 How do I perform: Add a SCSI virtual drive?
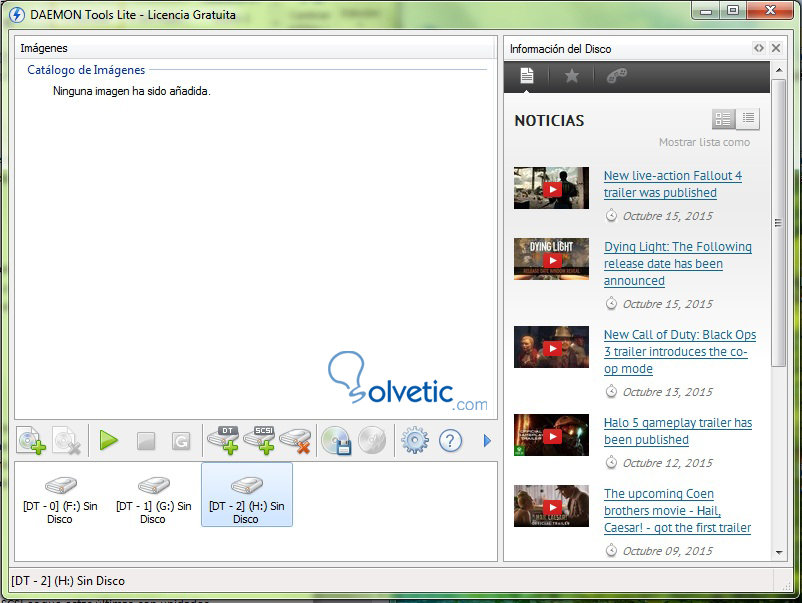pos(259,440)
